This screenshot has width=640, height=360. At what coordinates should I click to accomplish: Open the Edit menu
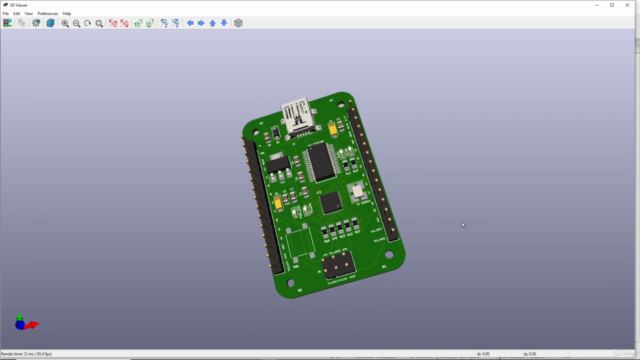[16, 13]
